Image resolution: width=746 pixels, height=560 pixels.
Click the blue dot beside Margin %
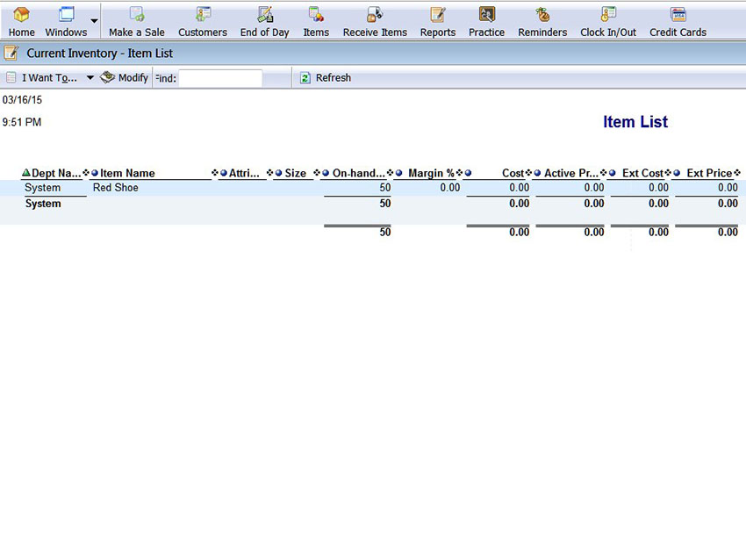398,173
